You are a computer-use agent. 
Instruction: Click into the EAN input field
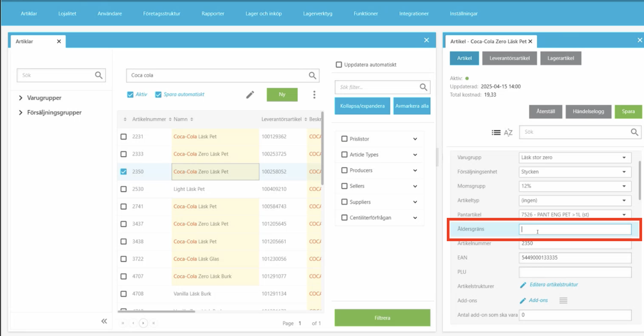coord(575,258)
